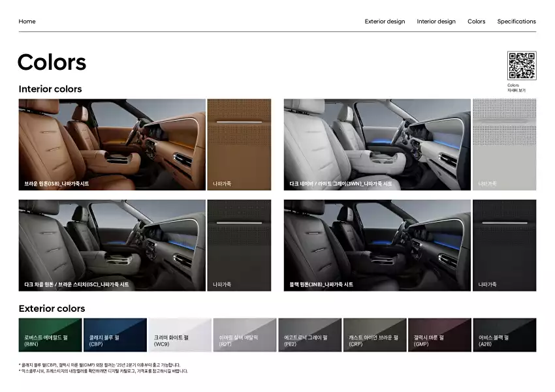Go to Exterior design section

[x=385, y=22]
